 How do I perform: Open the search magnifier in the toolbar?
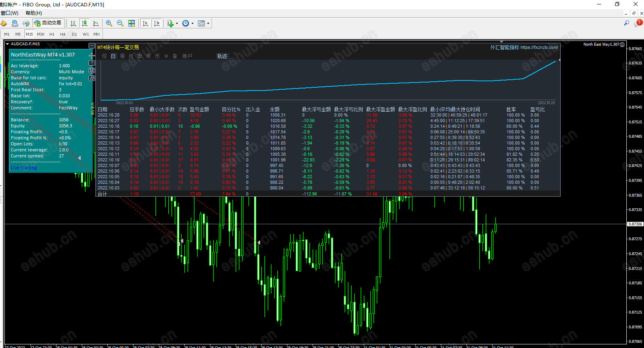626,23
